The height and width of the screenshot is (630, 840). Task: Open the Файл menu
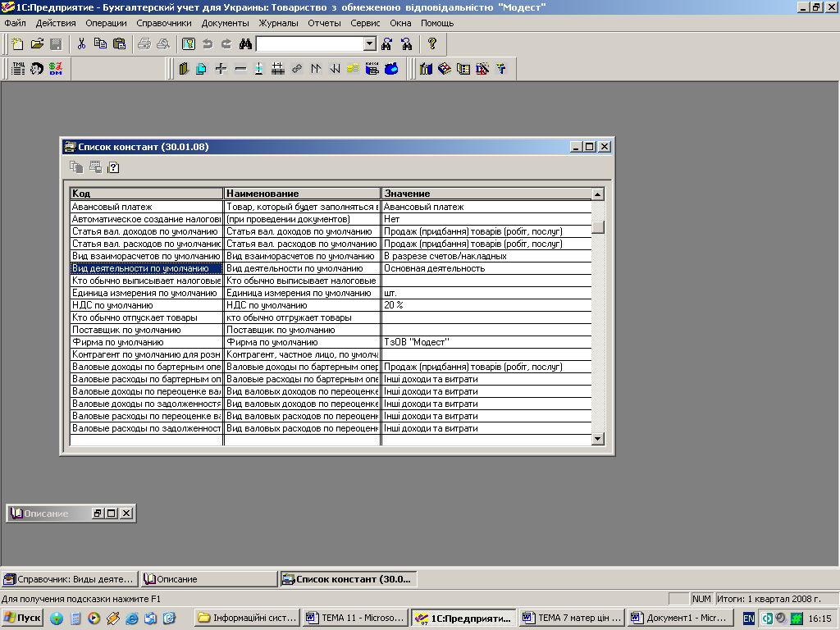pos(15,23)
